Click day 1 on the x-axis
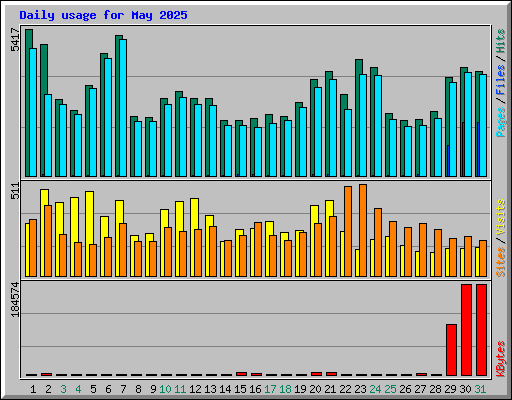This screenshot has height=400, width=512. (33, 389)
